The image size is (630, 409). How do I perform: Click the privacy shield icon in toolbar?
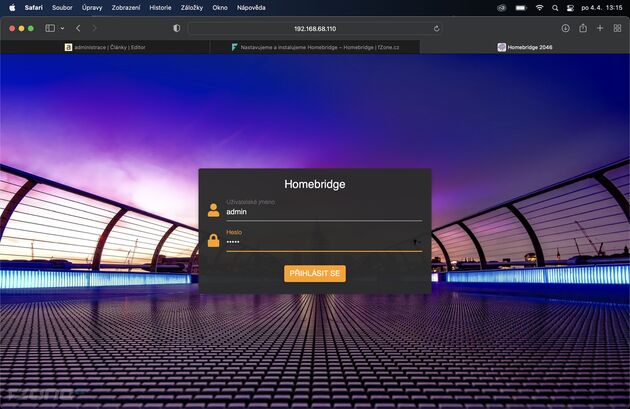pyautogui.click(x=177, y=28)
